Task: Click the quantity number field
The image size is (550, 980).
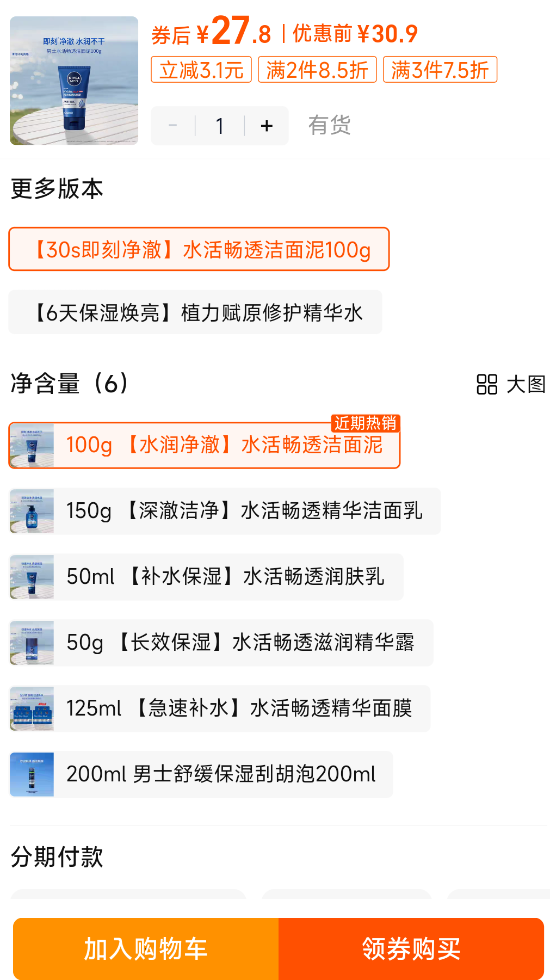Action: coord(220,126)
